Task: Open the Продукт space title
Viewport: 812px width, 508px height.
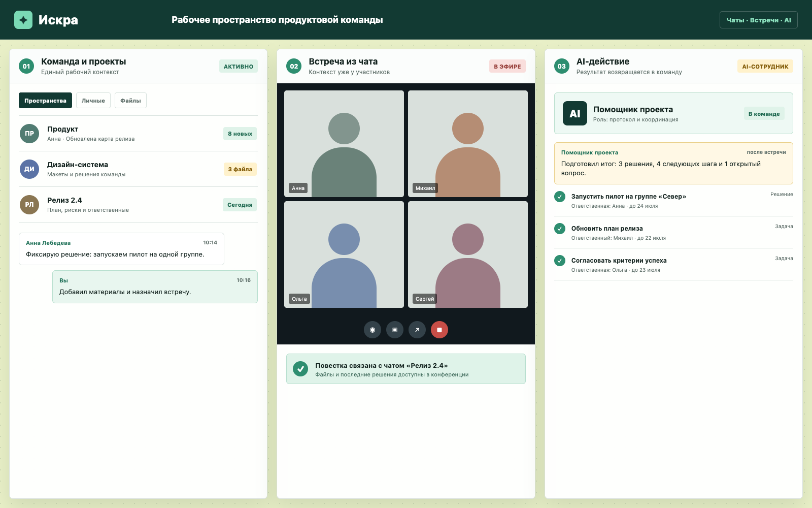Action: 62,129
